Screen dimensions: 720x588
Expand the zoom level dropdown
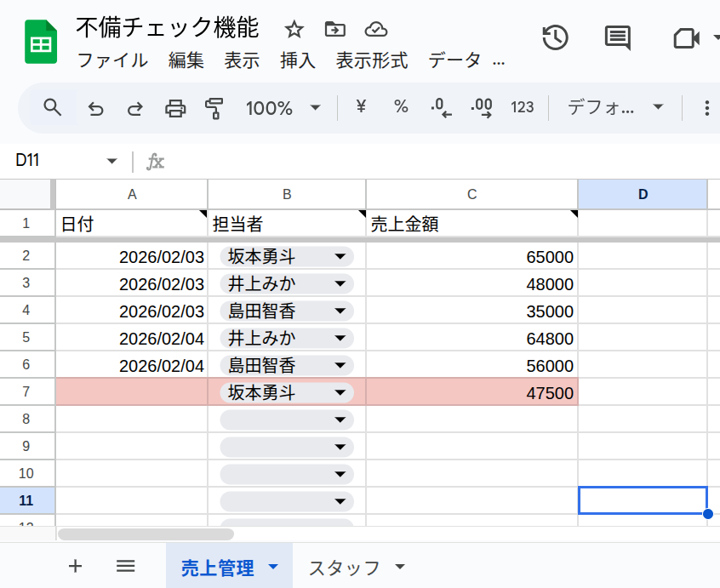point(316,108)
